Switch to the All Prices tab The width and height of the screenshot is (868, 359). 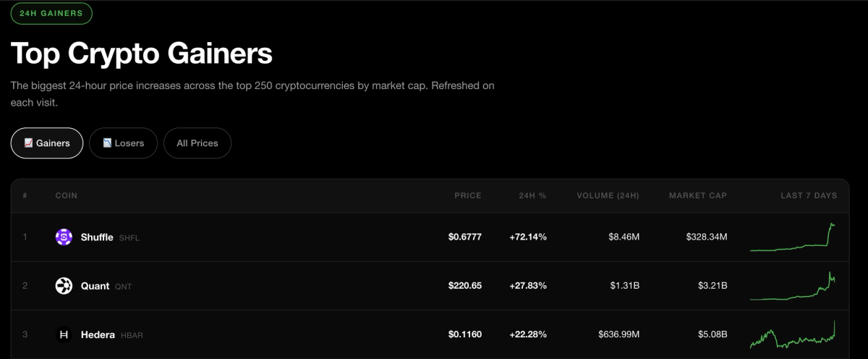[x=197, y=143]
